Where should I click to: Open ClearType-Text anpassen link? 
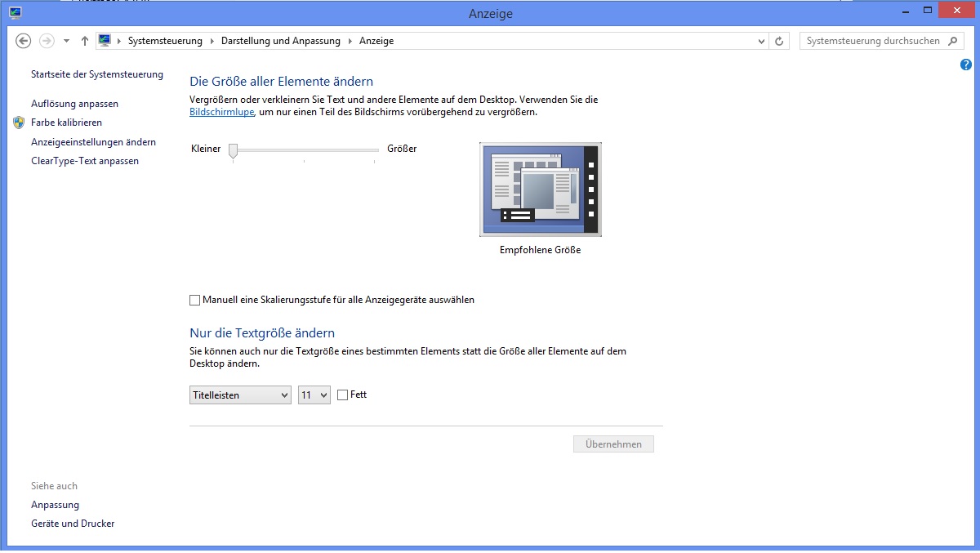pyautogui.click(x=85, y=161)
